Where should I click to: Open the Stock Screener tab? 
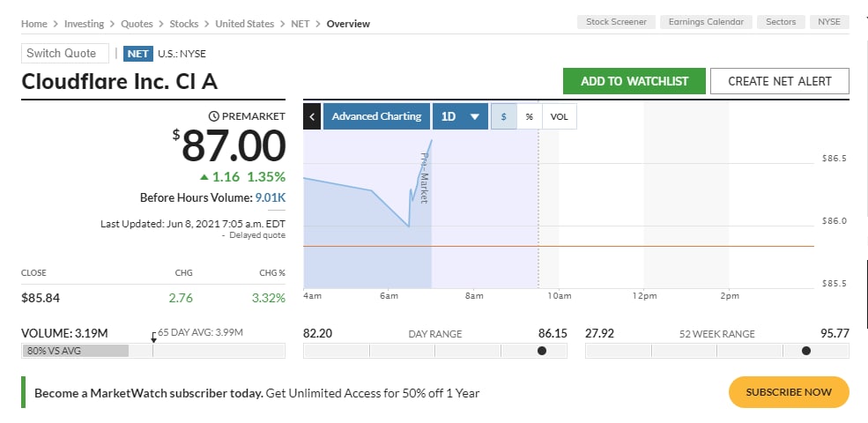coord(616,22)
